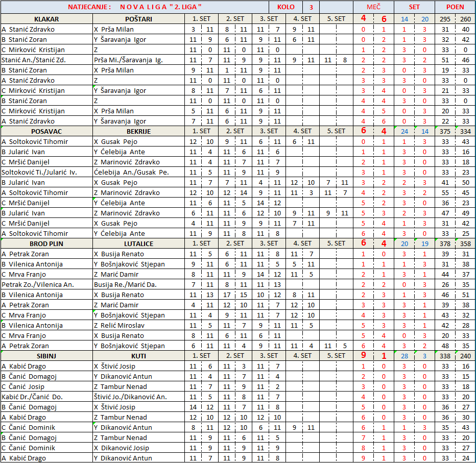
Task: Click the MEČ column header
Action: pyautogui.click(x=373, y=7)
